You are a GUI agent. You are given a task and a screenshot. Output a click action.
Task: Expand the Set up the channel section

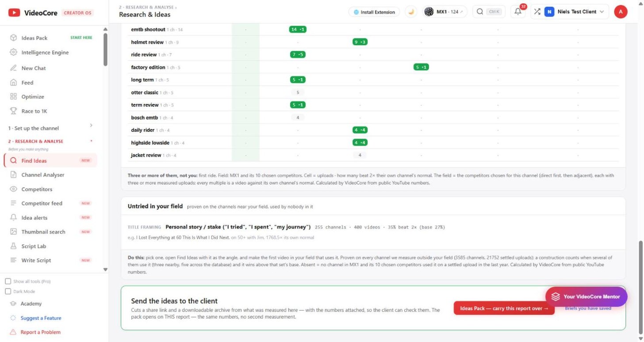click(x=50, y=128)
